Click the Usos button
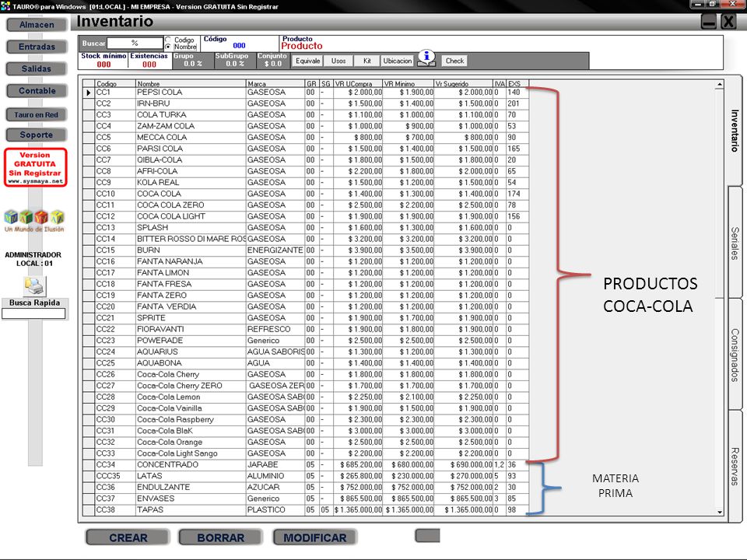The width and height of the screenshot is (747, 560). (x=338, y=61)
